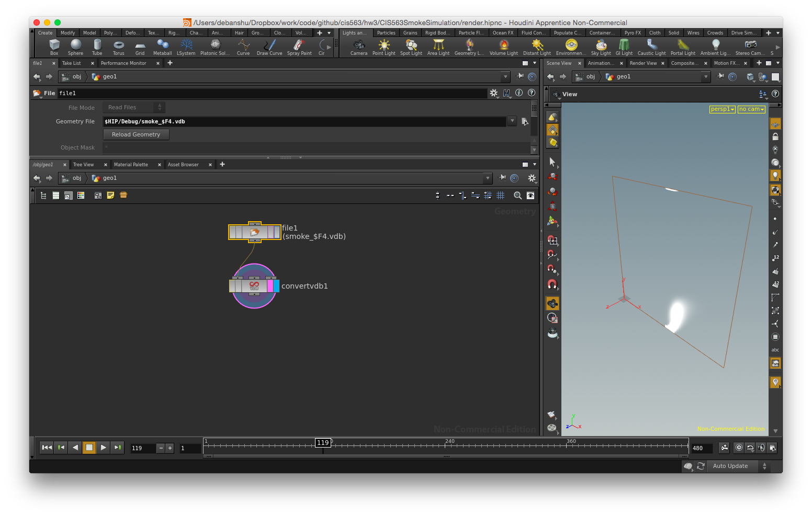Switch to the Tree View tab
This screenshot has width=812, height=515.
pos(83,165)
